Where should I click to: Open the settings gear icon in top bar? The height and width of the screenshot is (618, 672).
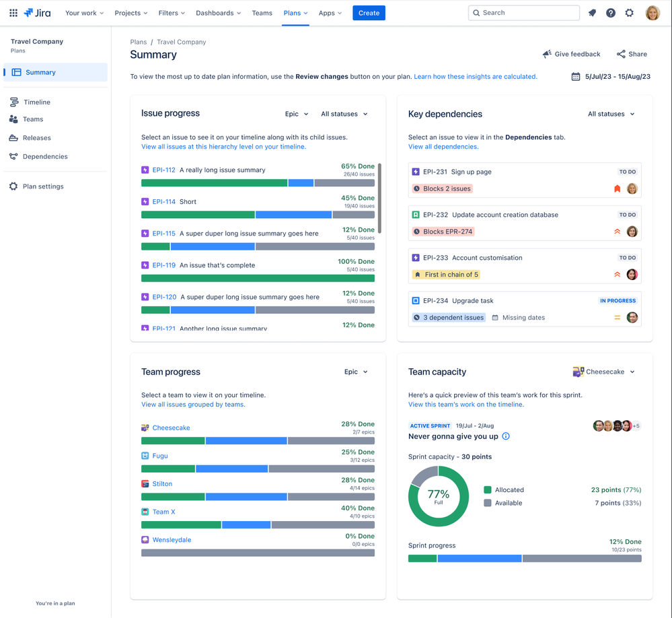point(630,13)
